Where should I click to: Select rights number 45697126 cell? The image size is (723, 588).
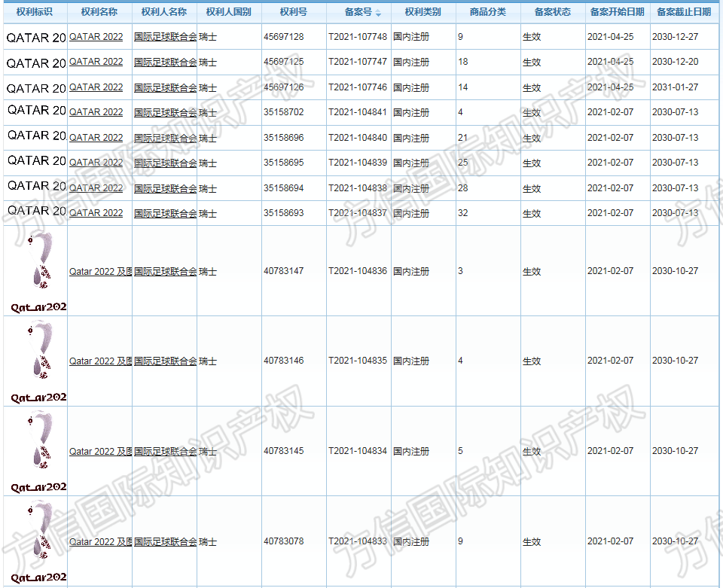(x=284, y=87)
